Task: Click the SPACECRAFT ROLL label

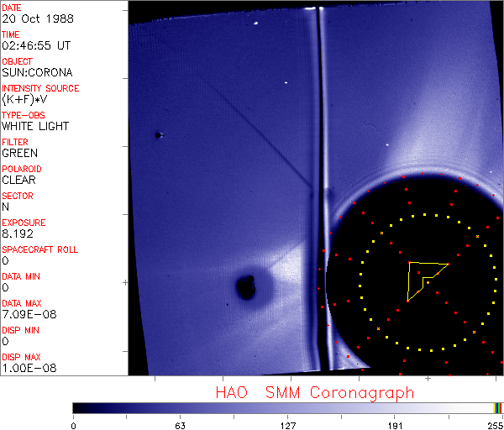Action: point(40,249)
